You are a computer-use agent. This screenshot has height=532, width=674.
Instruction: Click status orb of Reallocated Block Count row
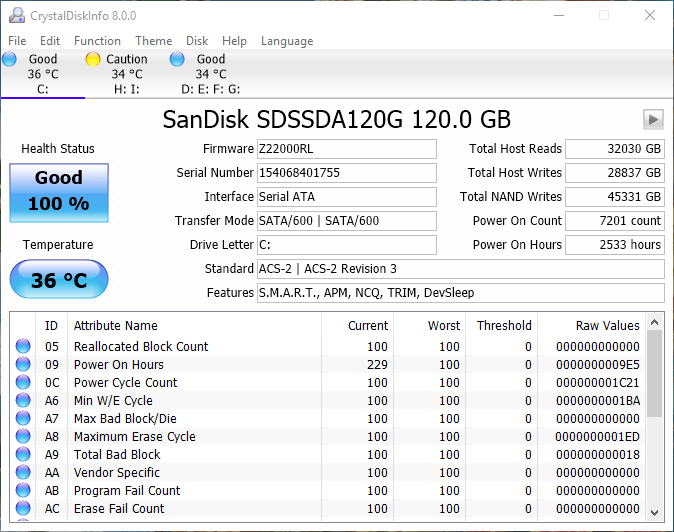click(x=23, y=346)
